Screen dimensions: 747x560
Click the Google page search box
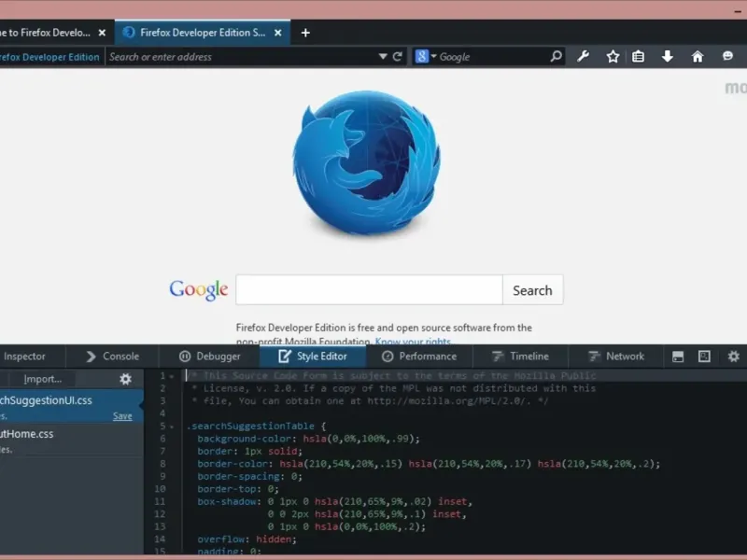369,289
